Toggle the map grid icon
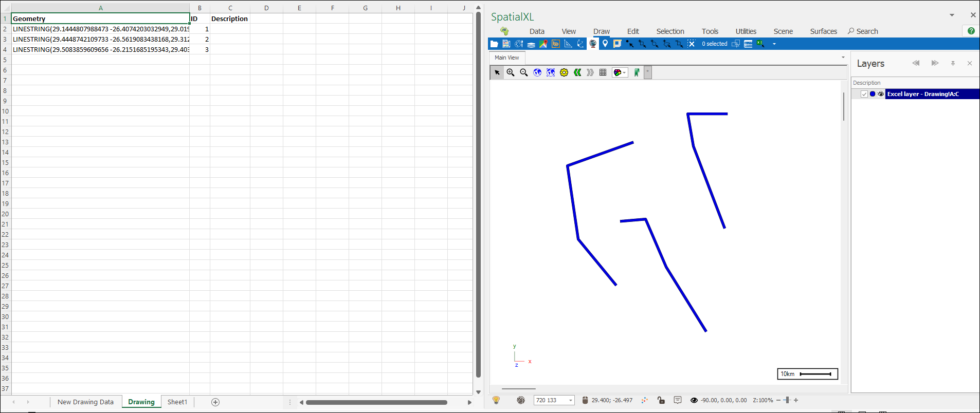Image resolution: width=980 pixels, height=413 pixels. point(603,72)
